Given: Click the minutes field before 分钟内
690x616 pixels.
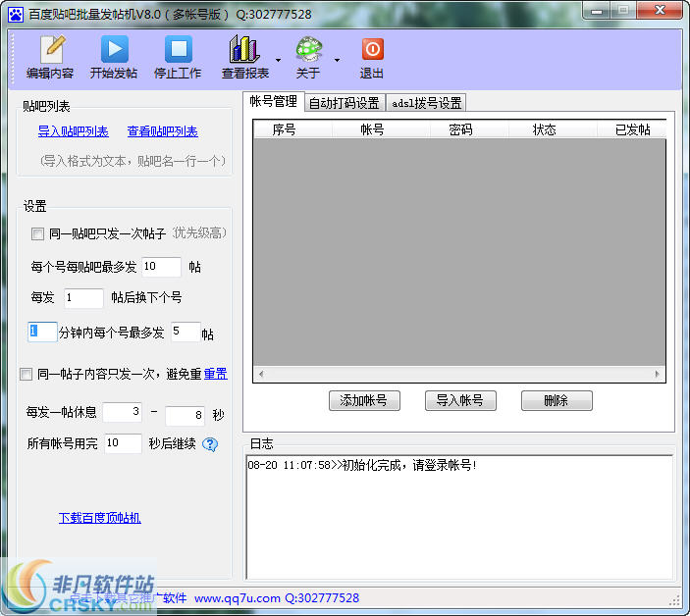Looking at the screenshot, I should (x=42, y=332).
